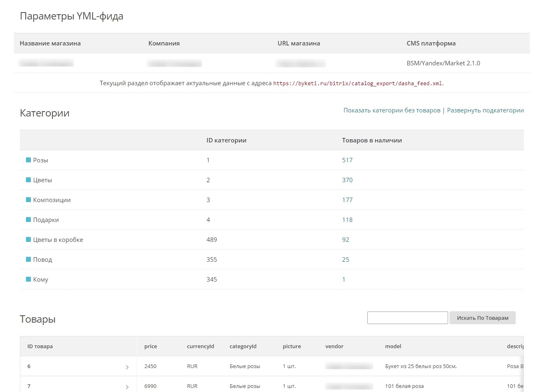Click the blue square icon beside Розы

click(28, 160)
